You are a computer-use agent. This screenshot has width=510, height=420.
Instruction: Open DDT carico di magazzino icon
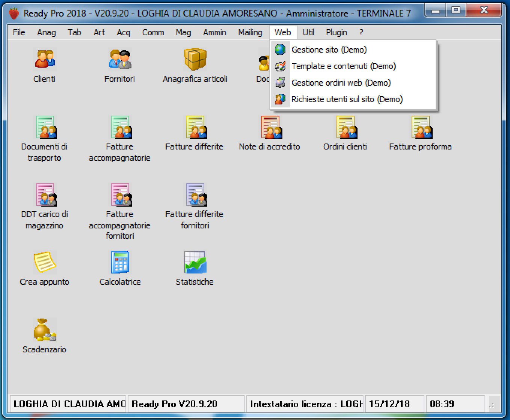pos(45,195)
